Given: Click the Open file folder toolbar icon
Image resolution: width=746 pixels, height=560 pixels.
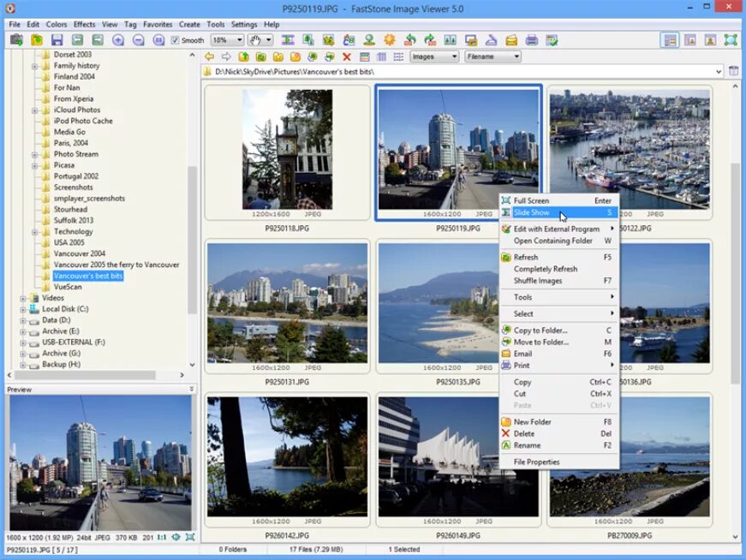Looking at the screenshot, I should 37,40.
